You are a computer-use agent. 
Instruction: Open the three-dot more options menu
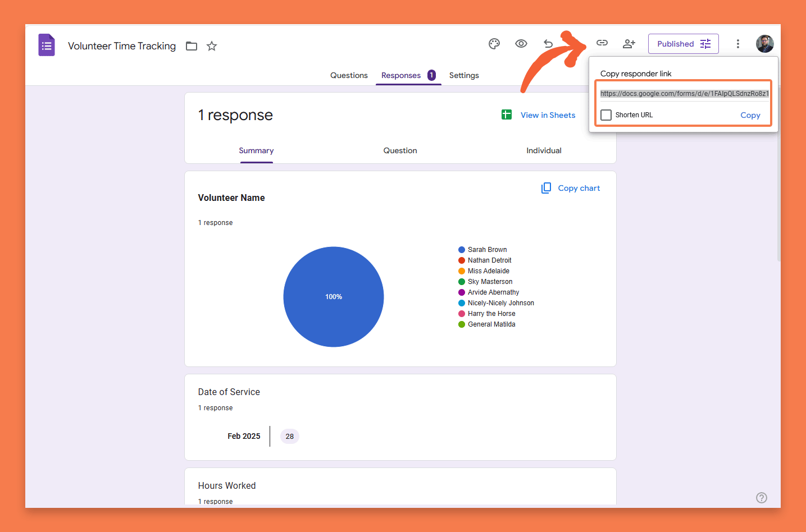pos(738,44)
